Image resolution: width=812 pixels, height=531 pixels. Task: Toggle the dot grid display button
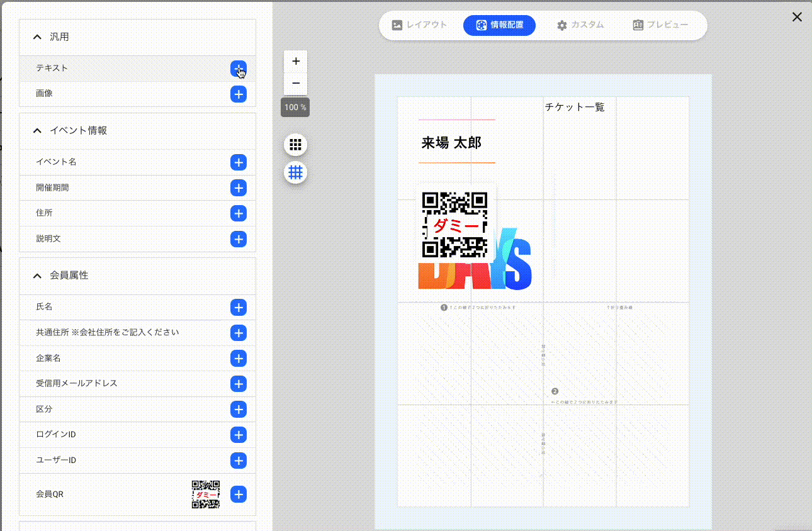tap(295, 145)
